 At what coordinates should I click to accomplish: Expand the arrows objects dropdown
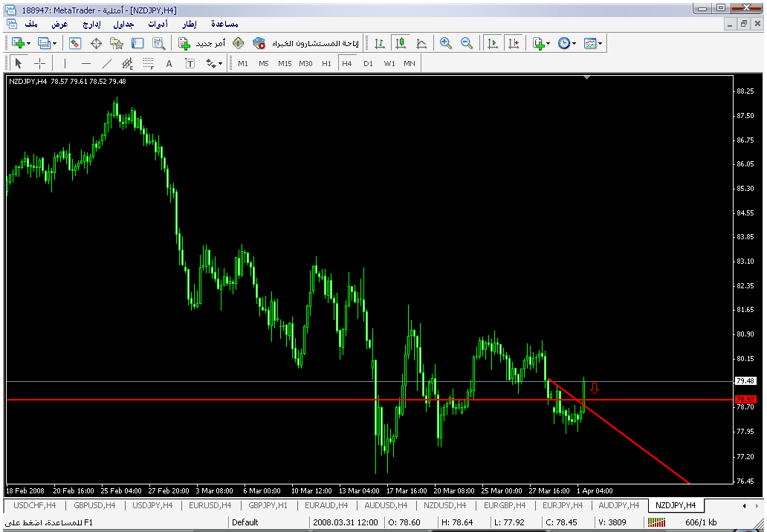[214, 63]
